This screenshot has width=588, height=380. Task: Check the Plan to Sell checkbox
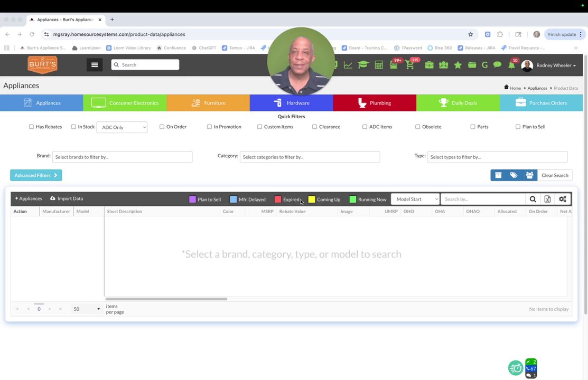(x=518, y=127)
